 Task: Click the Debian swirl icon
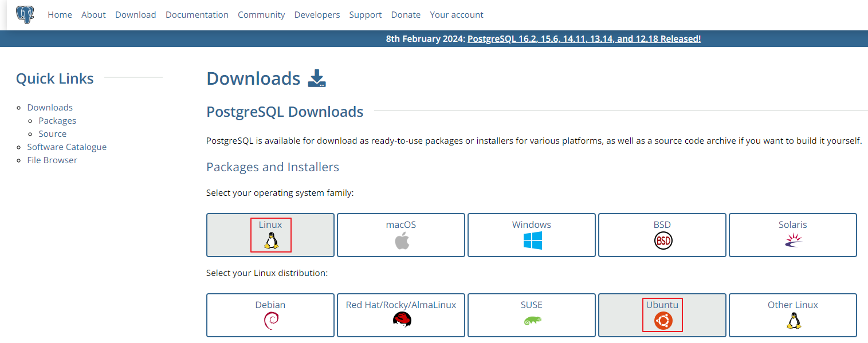pos(270,321)
